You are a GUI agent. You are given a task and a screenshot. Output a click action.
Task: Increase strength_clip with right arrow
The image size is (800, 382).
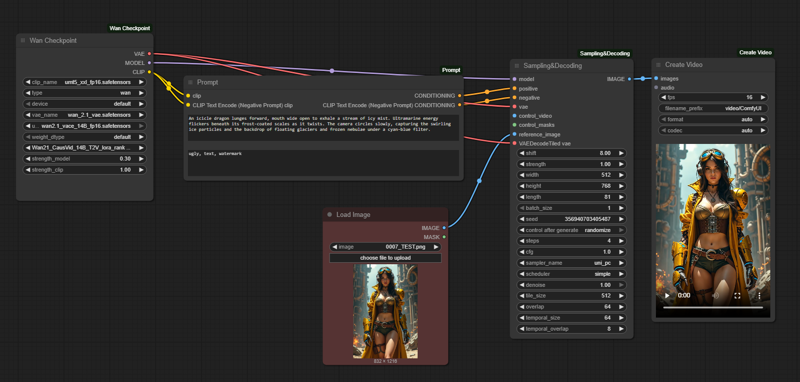141,170
